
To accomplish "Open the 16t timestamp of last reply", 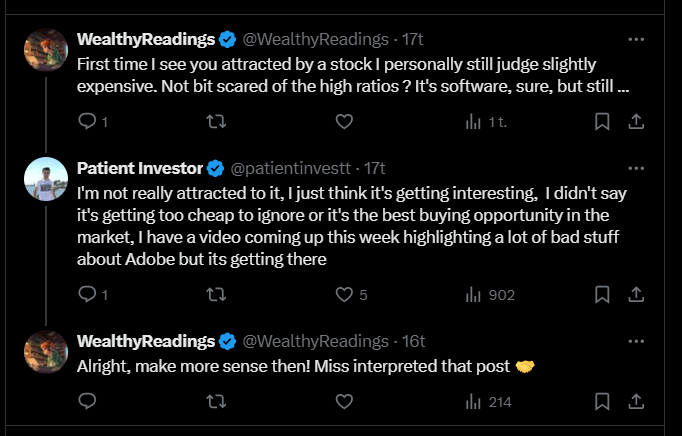I will click(x=413, y=342).
